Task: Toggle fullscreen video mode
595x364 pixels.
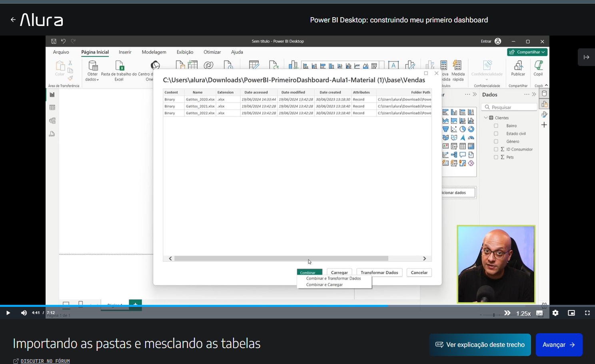Action: tap(587, 313)
